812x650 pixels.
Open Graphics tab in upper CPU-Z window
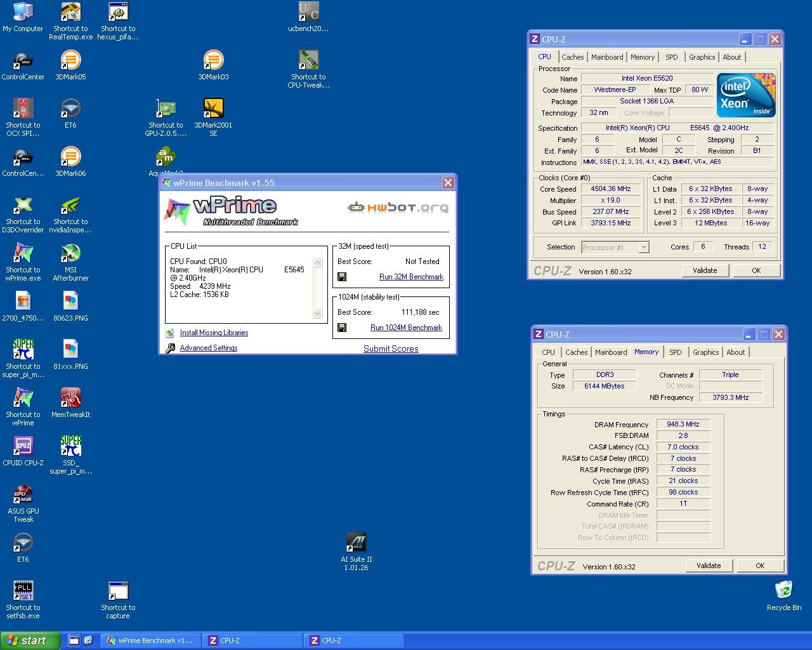[702, 57]
